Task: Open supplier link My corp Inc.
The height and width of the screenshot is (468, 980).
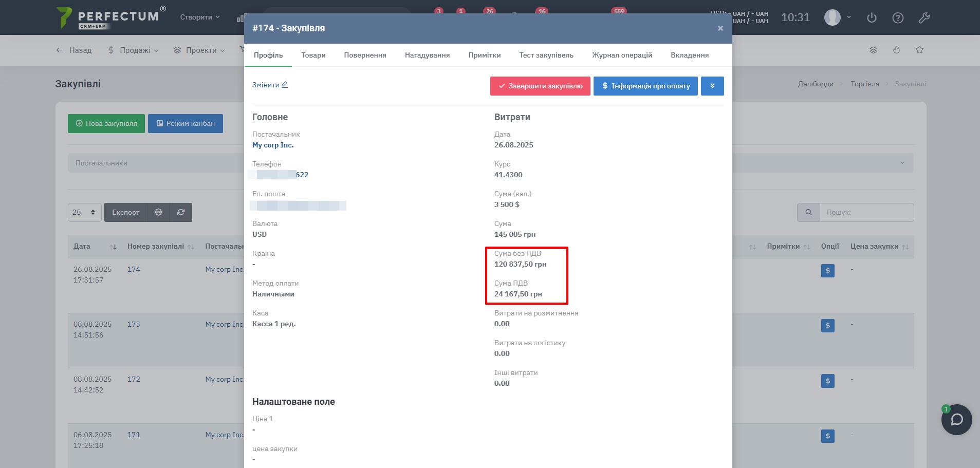Action: 273,145
